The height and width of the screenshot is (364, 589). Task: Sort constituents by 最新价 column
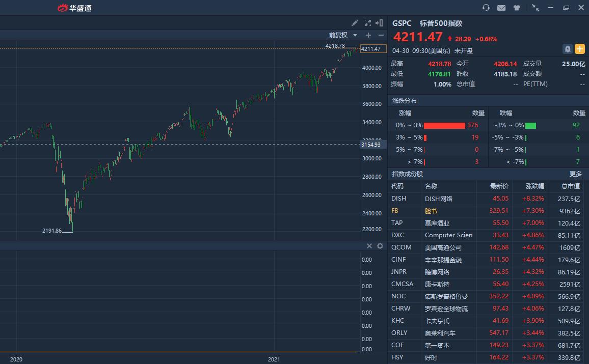[499, 186]
